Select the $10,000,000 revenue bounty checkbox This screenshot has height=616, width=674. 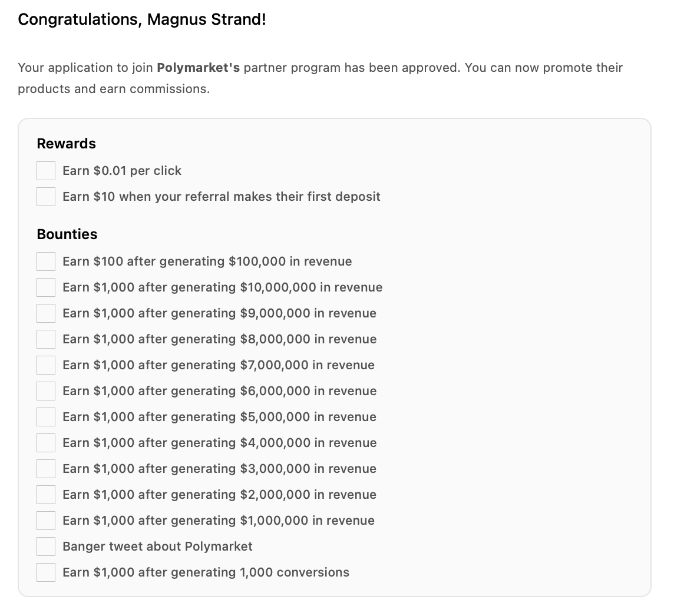coord(46,287)
